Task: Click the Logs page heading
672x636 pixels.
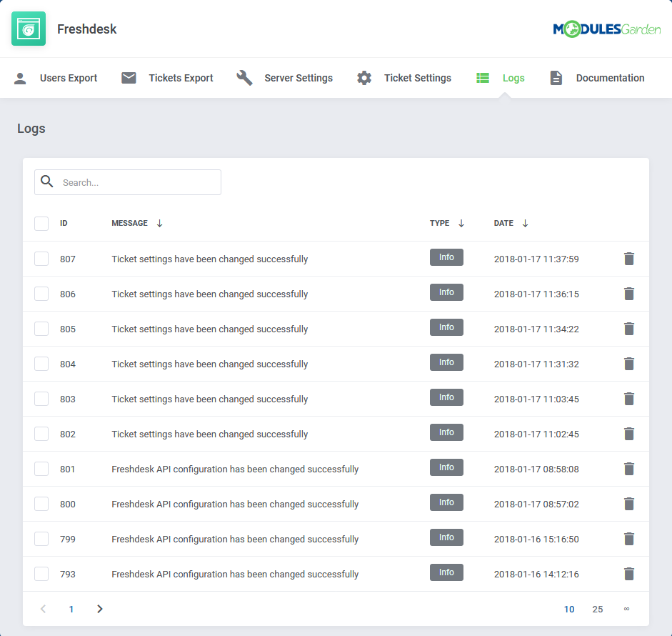Action: (x=31, y=129)
